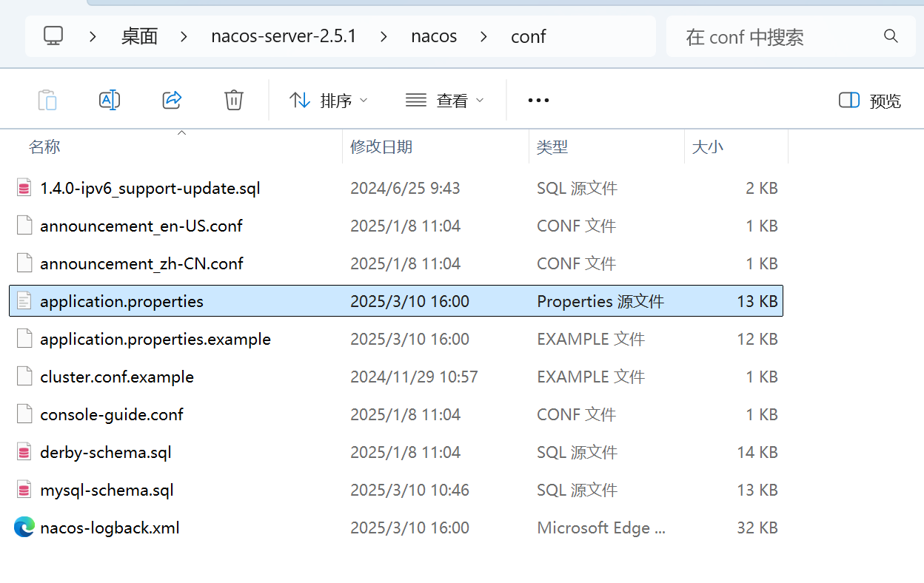Click the search magnifier icon
The width and height of the screenshot is (924, 583).
coord(891,36)
